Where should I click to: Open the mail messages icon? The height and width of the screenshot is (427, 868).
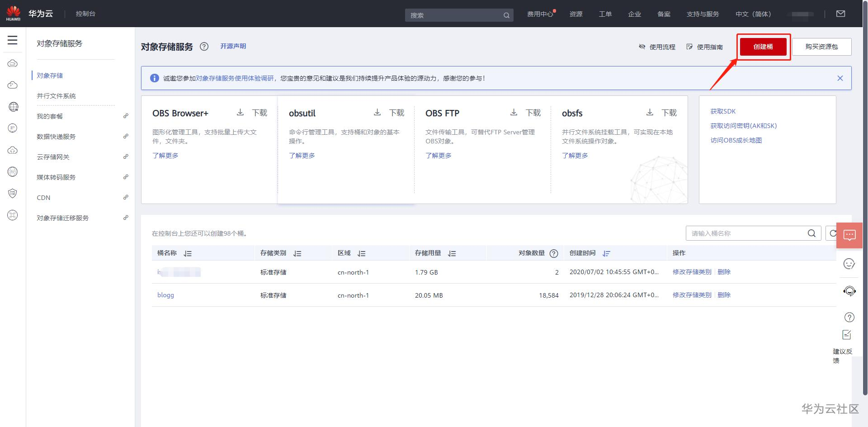[841, 14]
